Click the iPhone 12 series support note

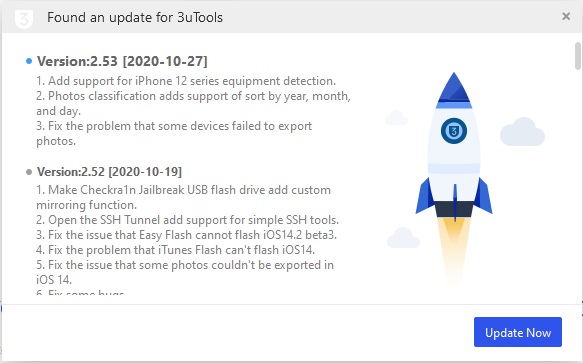(x=186, y=81)
